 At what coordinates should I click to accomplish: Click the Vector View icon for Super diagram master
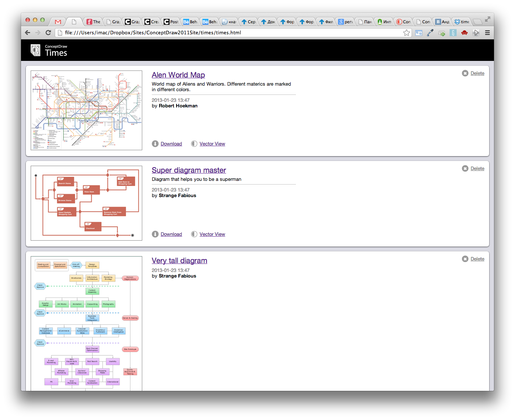tap(194, 234)
